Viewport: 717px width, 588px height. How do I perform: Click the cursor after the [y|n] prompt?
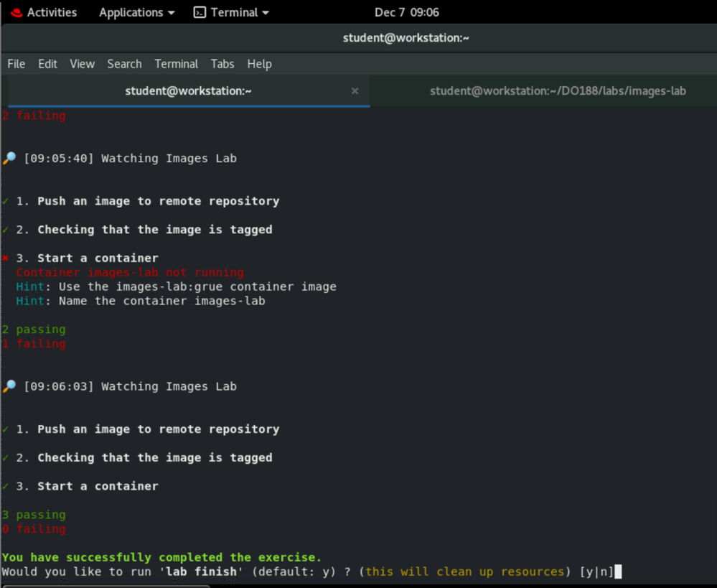[x=618, y=572]
